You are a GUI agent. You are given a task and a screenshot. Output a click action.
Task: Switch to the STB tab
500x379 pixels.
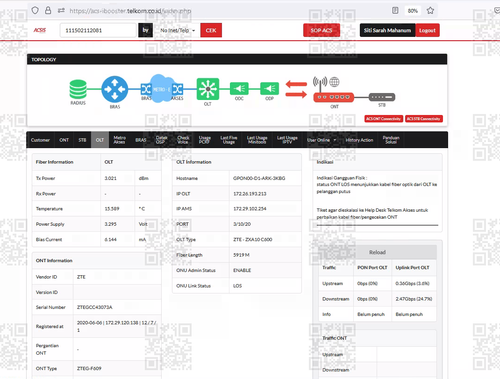pyautogui.click(x=82, y=140)
